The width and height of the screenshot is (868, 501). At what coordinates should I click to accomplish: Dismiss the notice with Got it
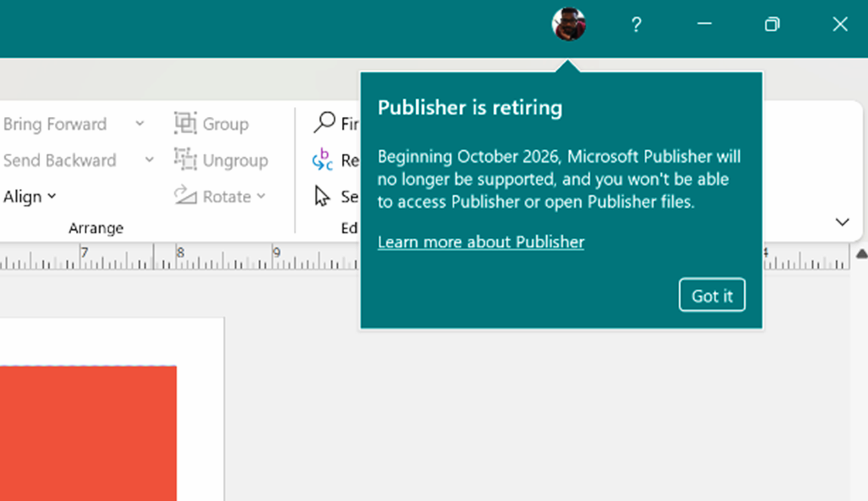(712, 295)
